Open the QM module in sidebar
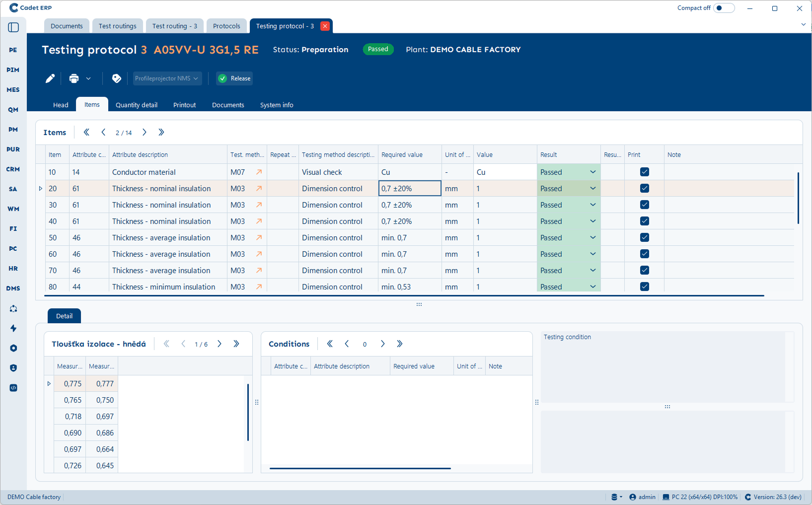The height and width of the screenshot is (505, 812). [13, 110]
